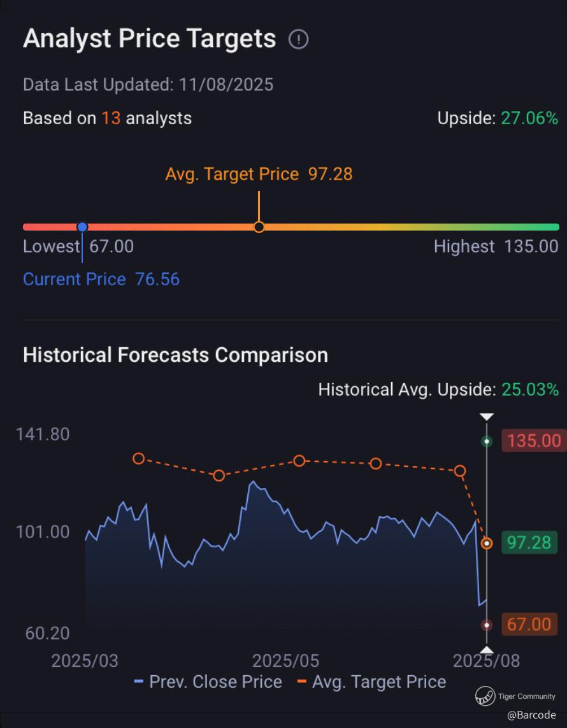The width and height of the screenshot is (567, 728).
Task: Select the green 97.28 average target label
Action: tap(529, 542)
